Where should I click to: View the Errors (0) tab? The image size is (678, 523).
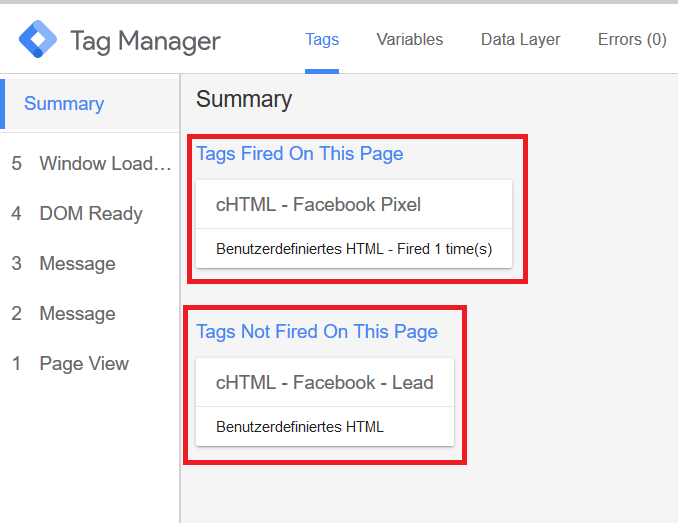coord(632,39)
